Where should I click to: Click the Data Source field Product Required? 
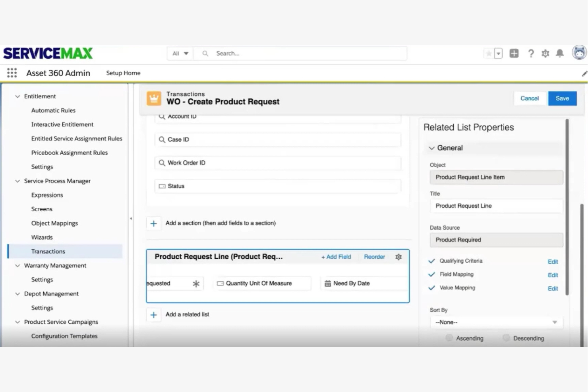pos(496,240)
